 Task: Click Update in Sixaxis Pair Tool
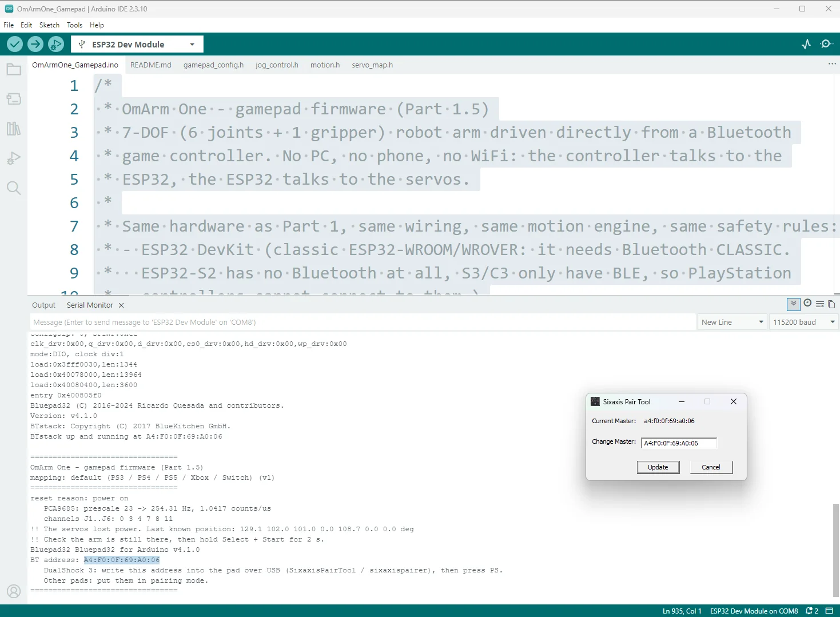(658, 467)
